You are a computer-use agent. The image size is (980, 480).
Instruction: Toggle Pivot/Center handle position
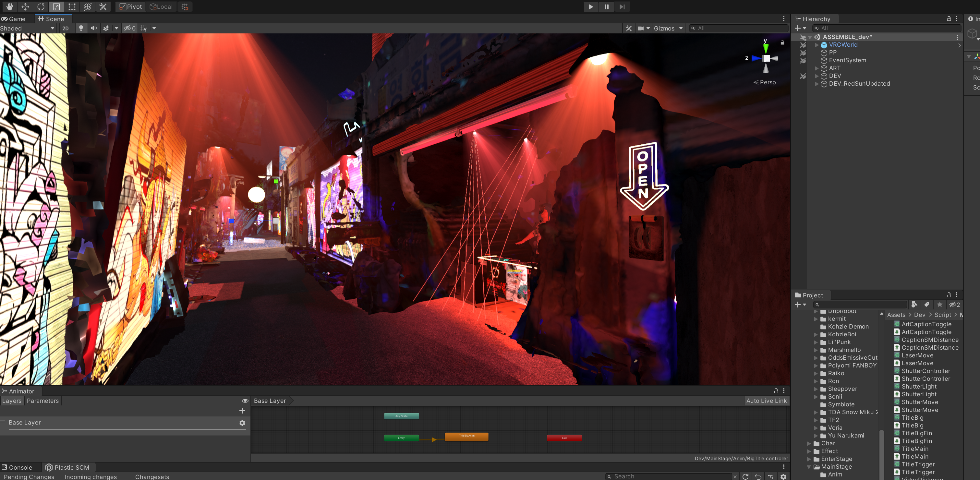130,6
